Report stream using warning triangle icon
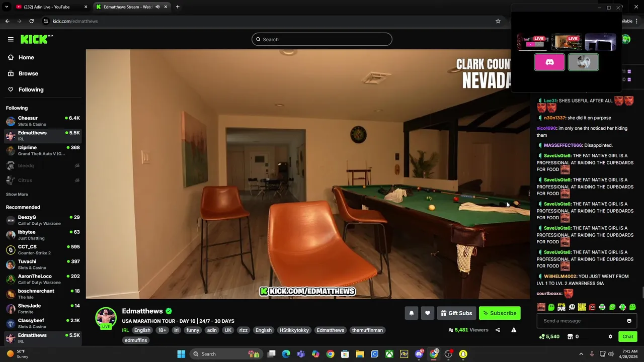The height and width of the screenshot is (362, 644). pos(514,330)
